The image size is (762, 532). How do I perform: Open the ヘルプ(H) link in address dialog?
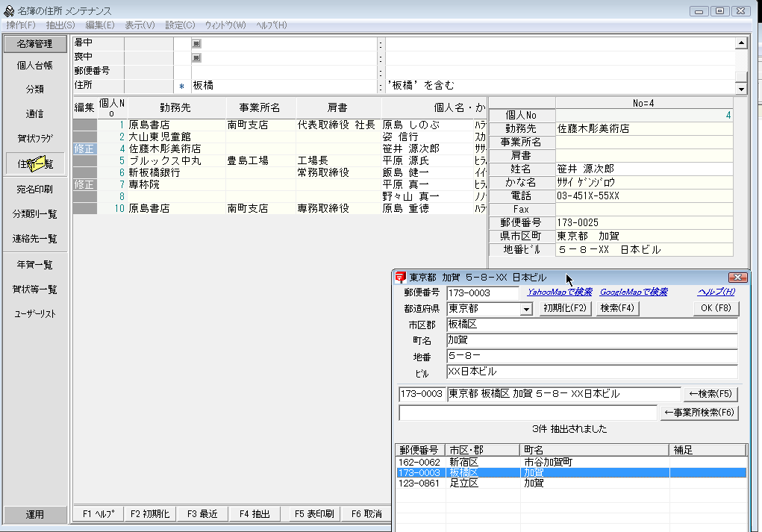(716, 292)
